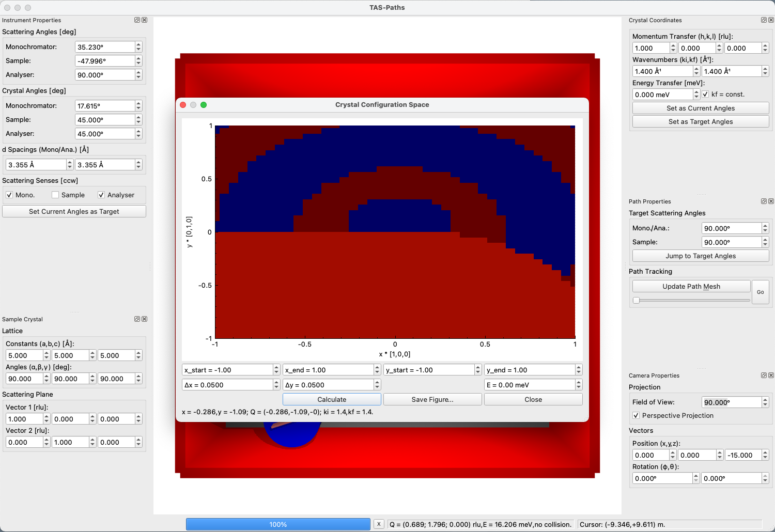Screen dimensions: 775x532
Task: Uncheck the kf = const. option
Action: 706,95
